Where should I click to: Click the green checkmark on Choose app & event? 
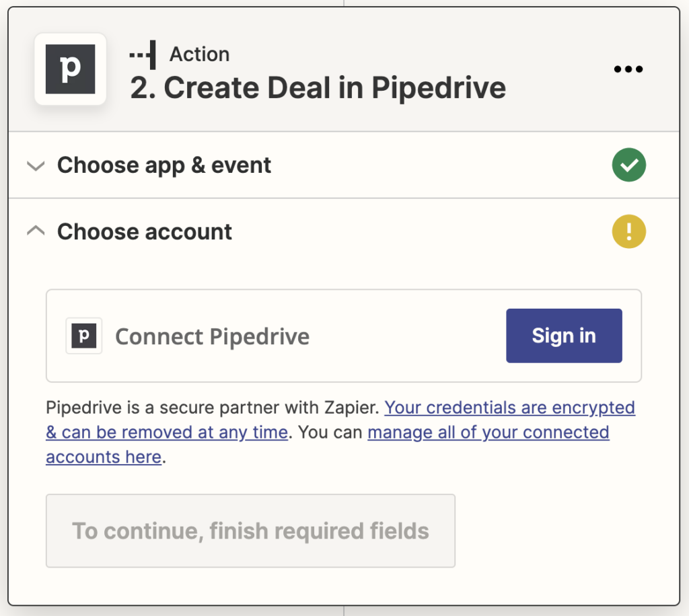628,165
